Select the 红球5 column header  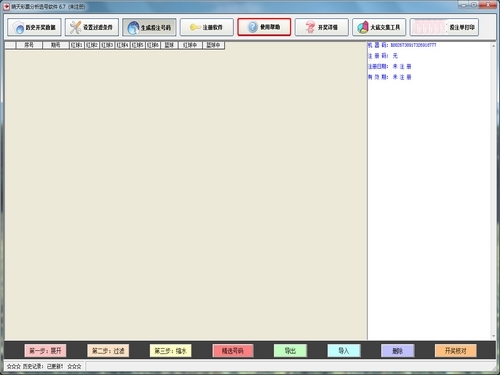tap(138, 45)
